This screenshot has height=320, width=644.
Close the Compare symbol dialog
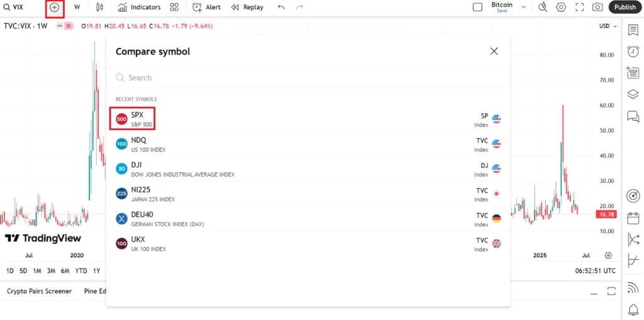pos(494,51)
